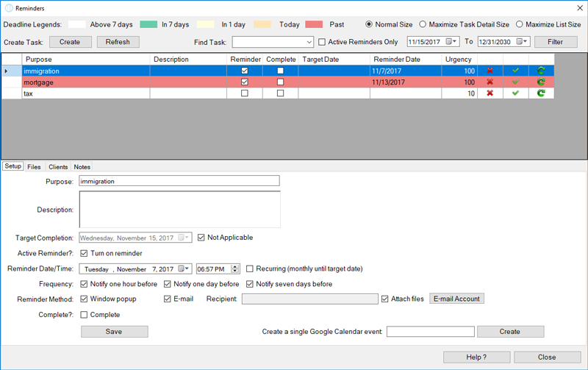Switch to the Clients tab
The height and width of the screenshot is (370, 588).
(x=58, y=167)
